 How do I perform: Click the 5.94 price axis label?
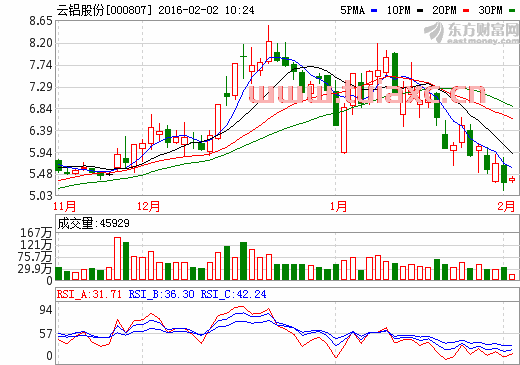(41, 153)
